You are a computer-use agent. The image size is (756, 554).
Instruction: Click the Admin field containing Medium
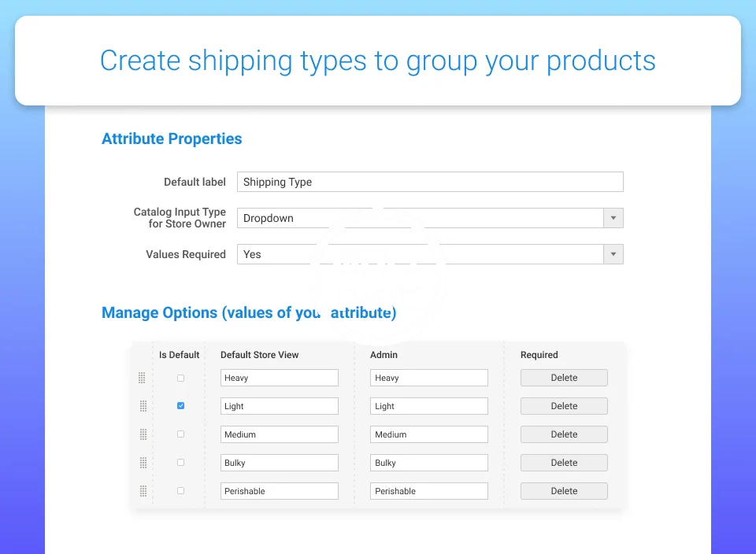[428, 434]
